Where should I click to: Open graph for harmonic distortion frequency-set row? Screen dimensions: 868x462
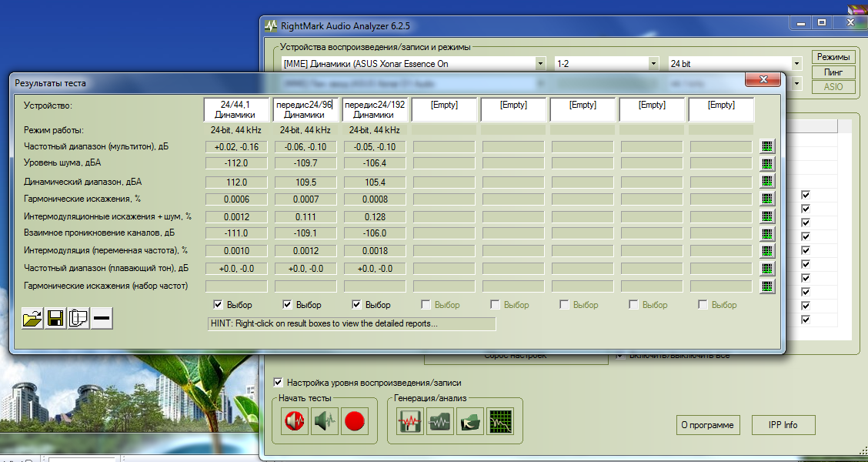pos(766,286)
